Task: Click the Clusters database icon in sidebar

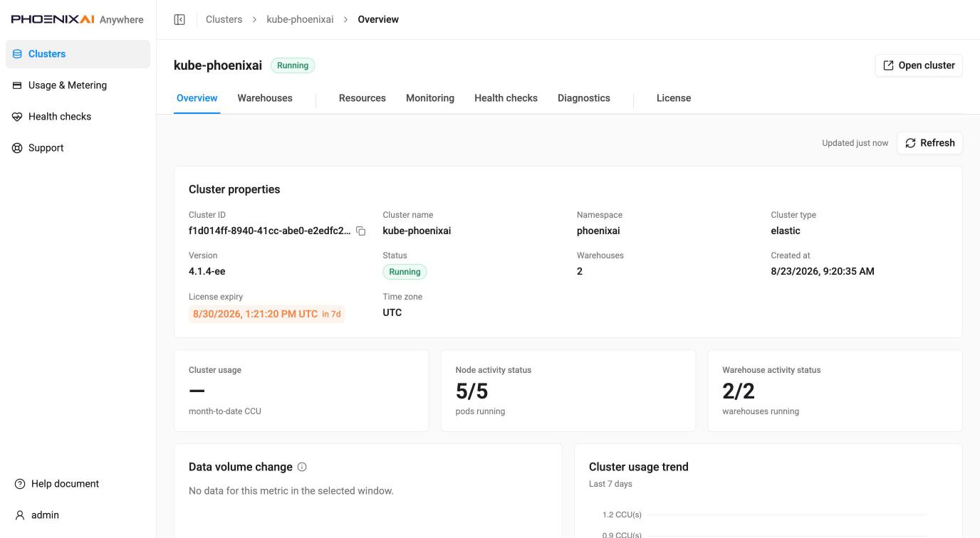Action: (18, 54)
